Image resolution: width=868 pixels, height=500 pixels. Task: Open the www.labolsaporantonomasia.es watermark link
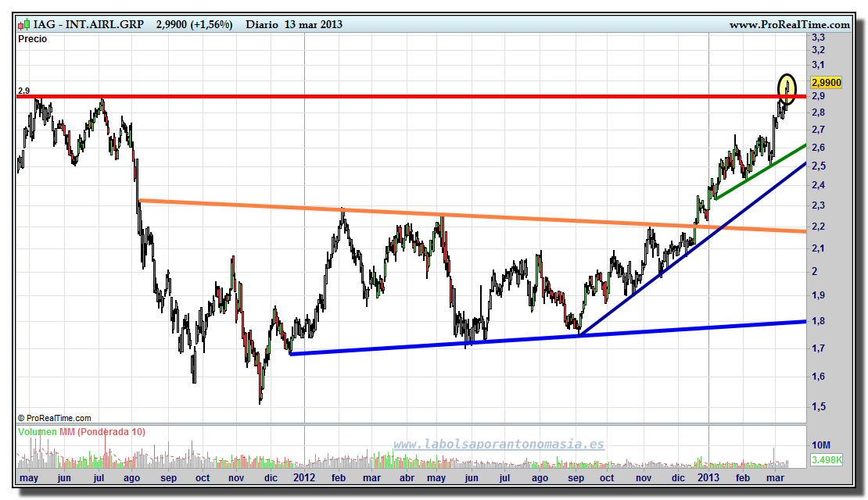(x=498, y=444)
